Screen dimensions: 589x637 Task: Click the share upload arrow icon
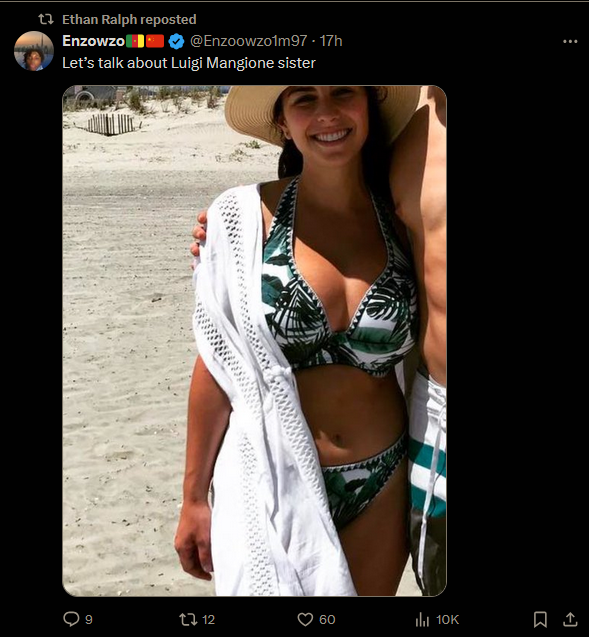[x=570, y=619]
